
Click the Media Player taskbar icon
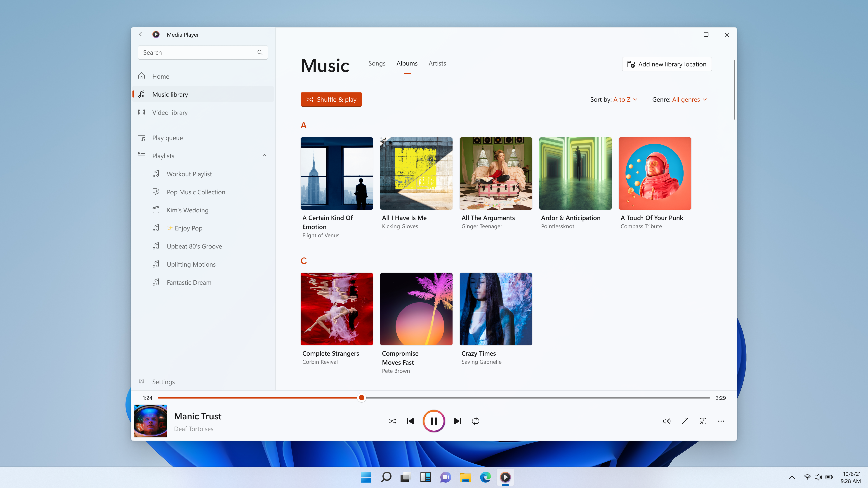[x=505, y=477]
